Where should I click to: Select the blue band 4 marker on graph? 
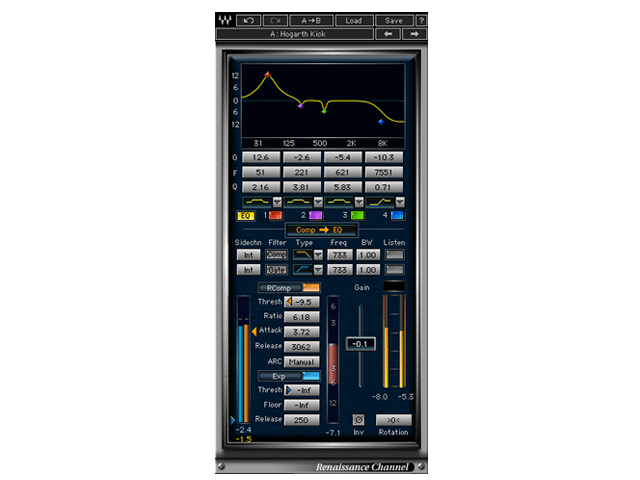pyautogui.click(x=381, y=122)
